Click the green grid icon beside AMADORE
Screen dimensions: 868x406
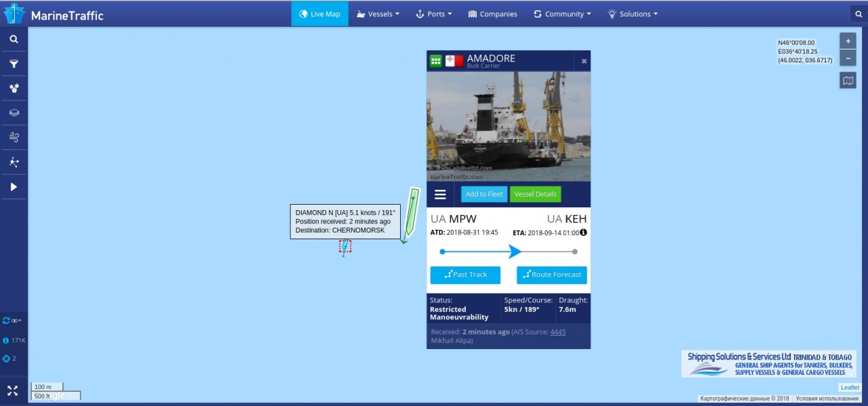click(x=436, y=61)
